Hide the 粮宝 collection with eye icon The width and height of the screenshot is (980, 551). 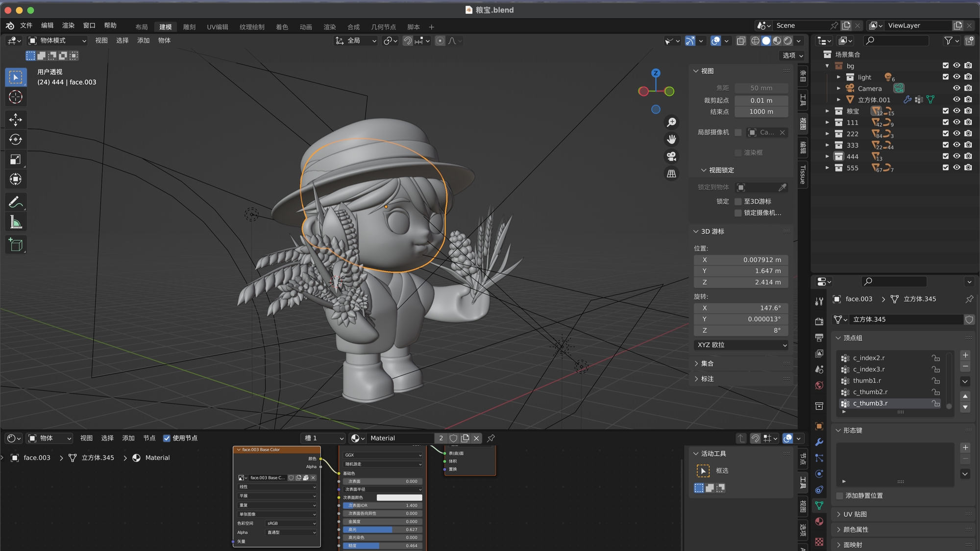[956, 111]
